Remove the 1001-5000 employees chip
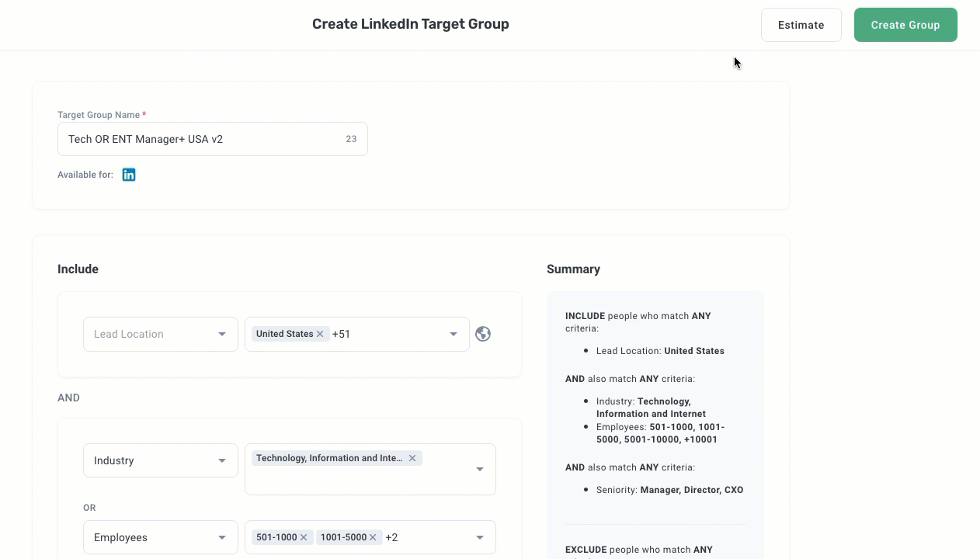 [x=373, y=536]
